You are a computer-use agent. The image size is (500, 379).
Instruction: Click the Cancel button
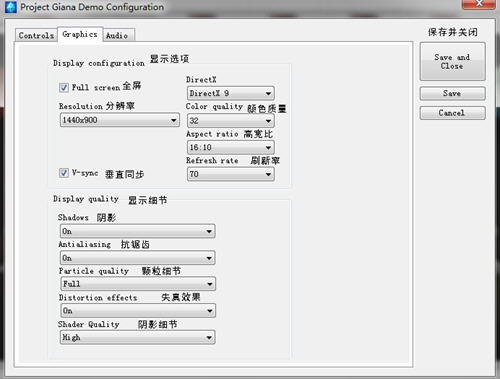pyautogui.click(x=452, y=113)
